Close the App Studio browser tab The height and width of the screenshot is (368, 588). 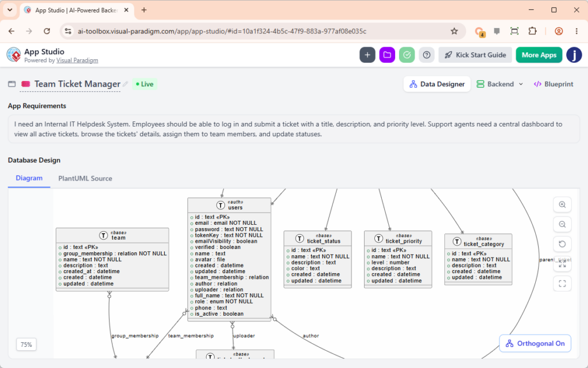pyautogui.click(x=126, y=10)
